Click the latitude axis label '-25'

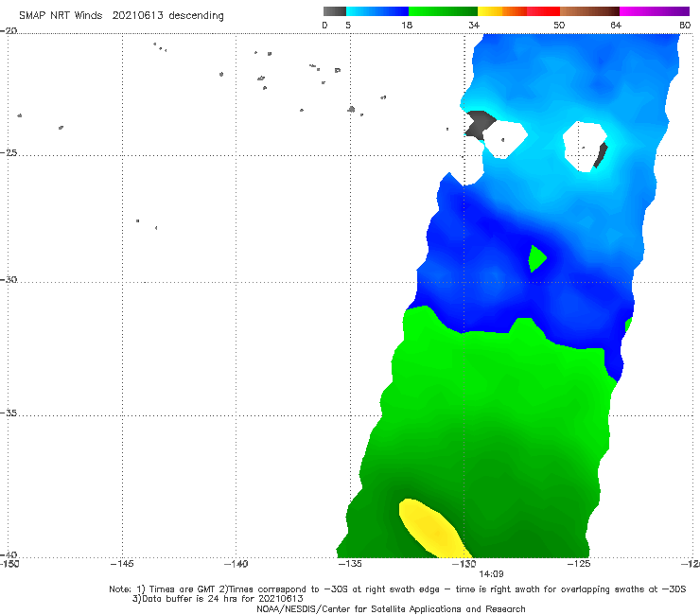coord(9,153)
